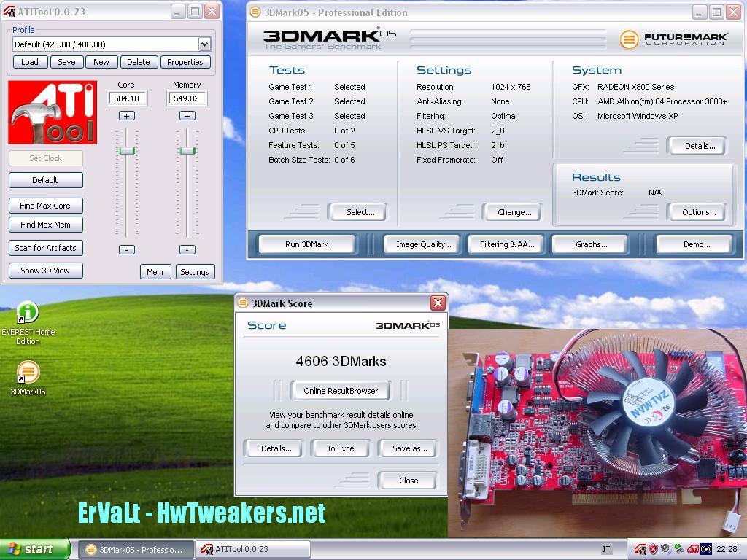Save the current ATITool profile
Viewport: 747px width, 560px height.
(66, 62)
